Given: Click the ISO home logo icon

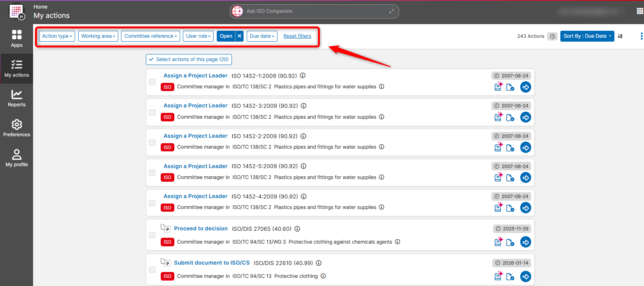Looking at the screenshot, I should [x=17, y=12].
